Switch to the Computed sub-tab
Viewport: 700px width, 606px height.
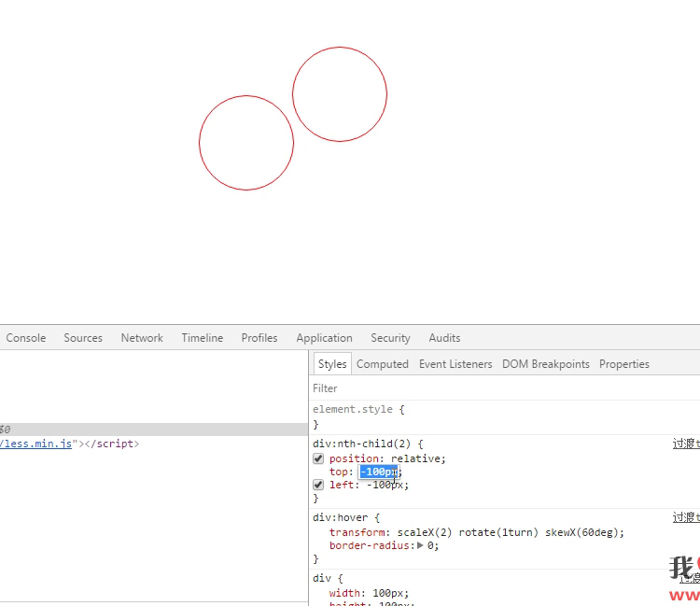click(383, 364)
